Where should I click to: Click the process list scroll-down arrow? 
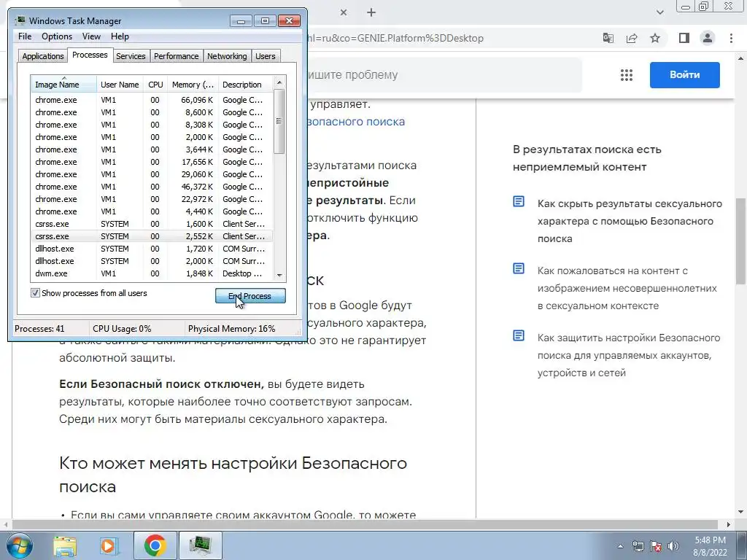point(279,275)
